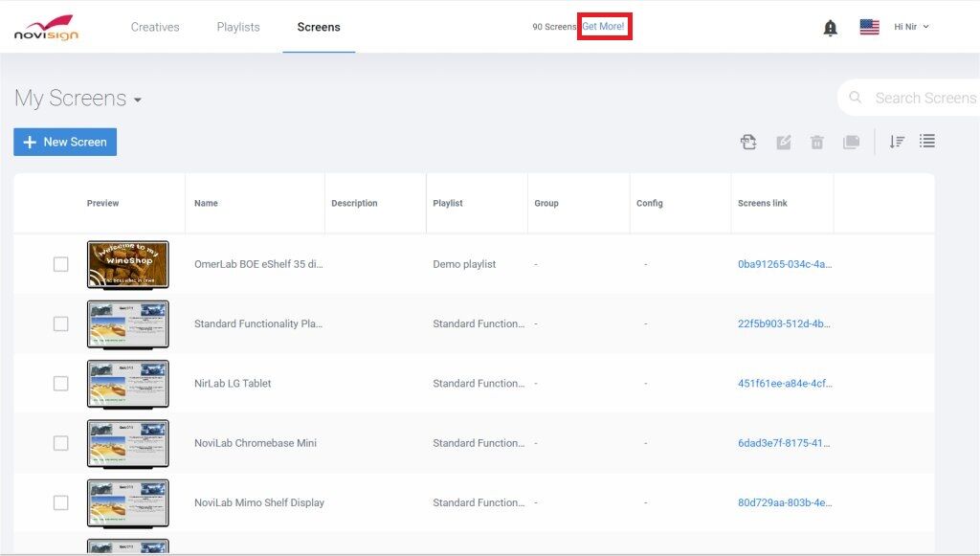Click the US flag language icon
Viewport: 980px width, 556px height.
pyautogui.click(x=869, y=27)
